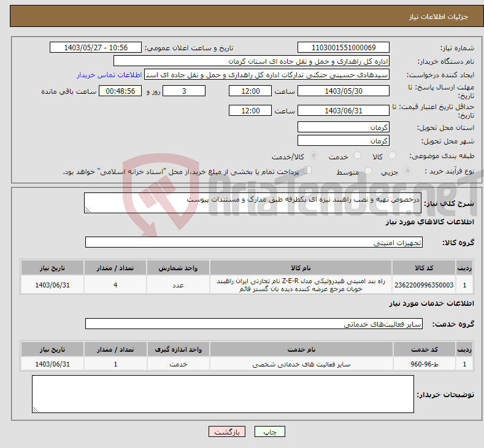Click the announcement date field 1403/05/27 - 10:56
484x448 pixels.
click(x=96, y=47)
